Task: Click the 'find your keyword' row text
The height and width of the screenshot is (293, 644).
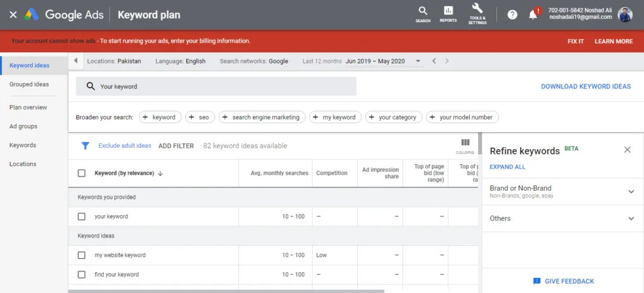Action: (116, 275)
